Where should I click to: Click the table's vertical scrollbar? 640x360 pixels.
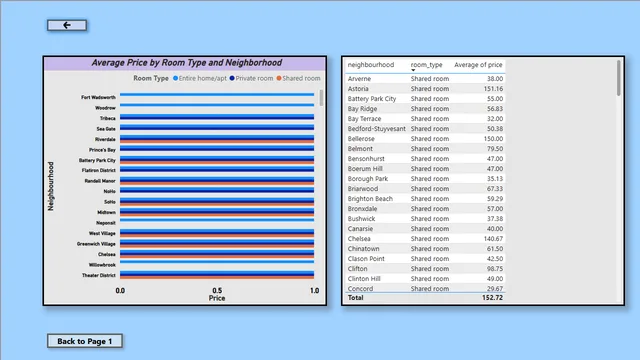618,78
